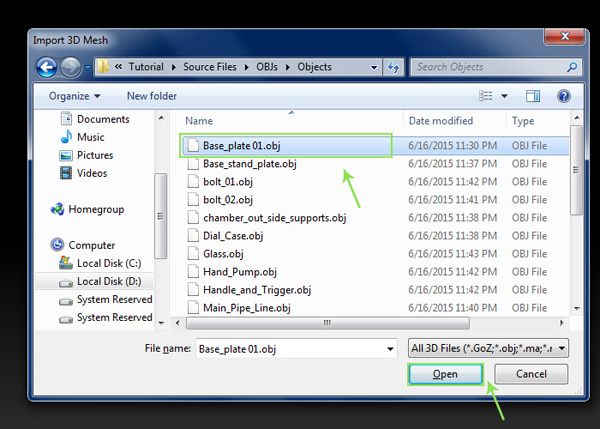Click New folder in the toolbar
The width and height of the screenshot is (600, 429).
[152, 96]
